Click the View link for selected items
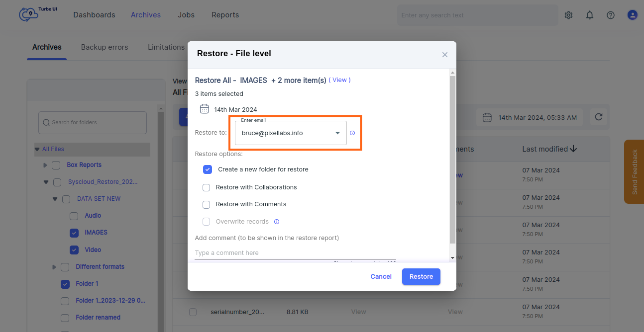The image size is (644, 332). point(339,80)
